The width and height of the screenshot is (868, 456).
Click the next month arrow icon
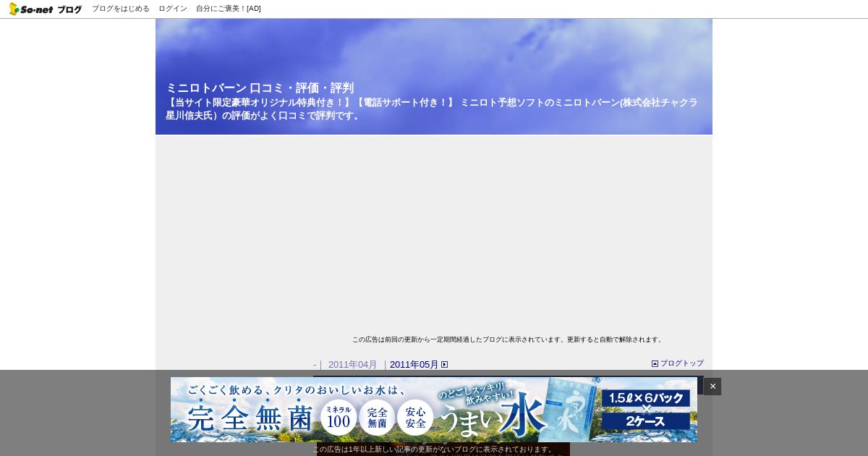[x=445, y=365]
